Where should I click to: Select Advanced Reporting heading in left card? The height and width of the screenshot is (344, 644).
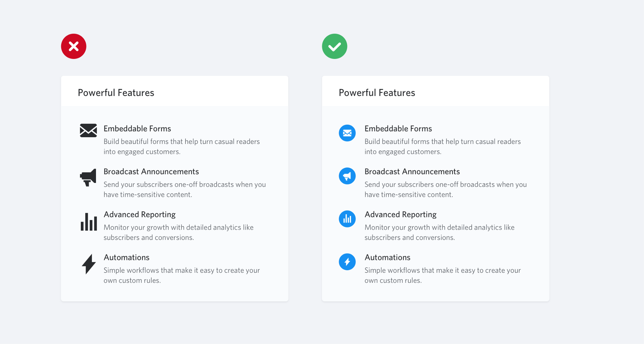(140, 215)
